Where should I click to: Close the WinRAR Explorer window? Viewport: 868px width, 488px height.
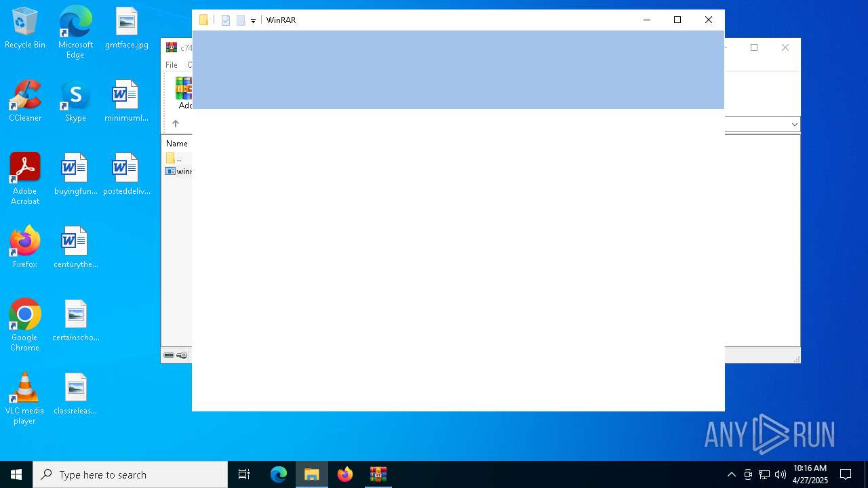709,20
